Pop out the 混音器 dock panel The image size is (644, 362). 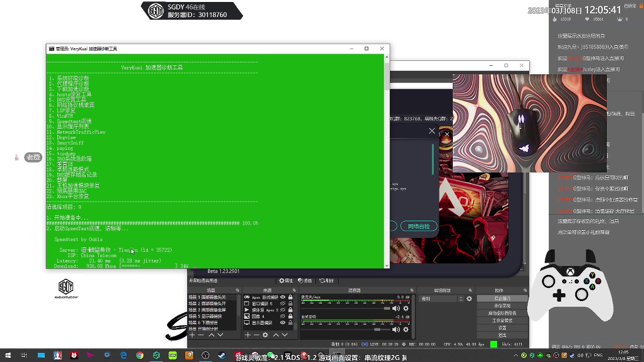tap(412, 291)
